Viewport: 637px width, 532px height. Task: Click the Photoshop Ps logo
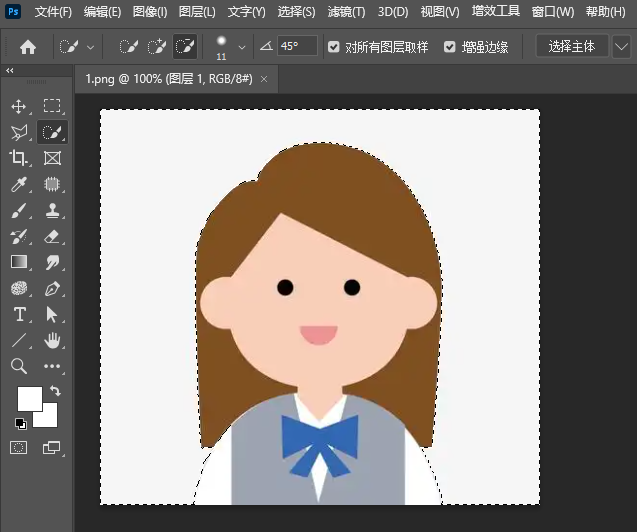(13, 11)
